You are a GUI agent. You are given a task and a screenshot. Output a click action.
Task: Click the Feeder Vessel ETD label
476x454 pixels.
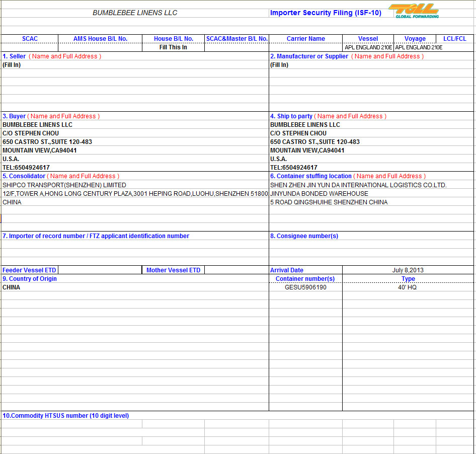click(x=29, y=270)
